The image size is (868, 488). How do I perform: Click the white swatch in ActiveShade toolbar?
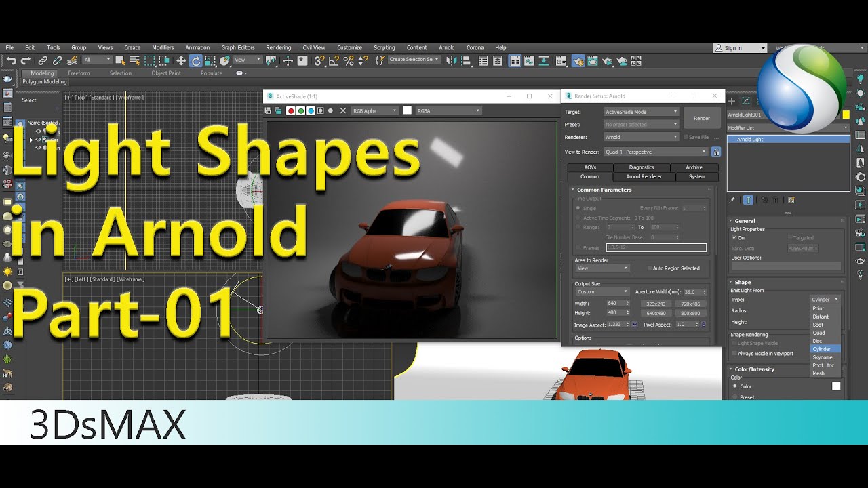point(408,110)
